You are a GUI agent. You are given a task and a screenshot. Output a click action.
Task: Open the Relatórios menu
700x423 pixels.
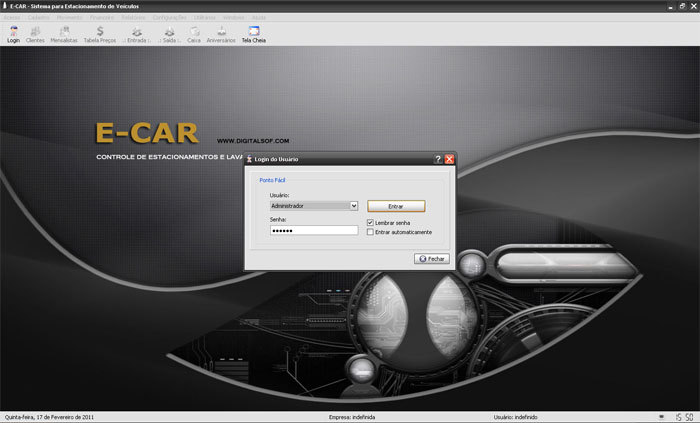[x=133, y=17]
